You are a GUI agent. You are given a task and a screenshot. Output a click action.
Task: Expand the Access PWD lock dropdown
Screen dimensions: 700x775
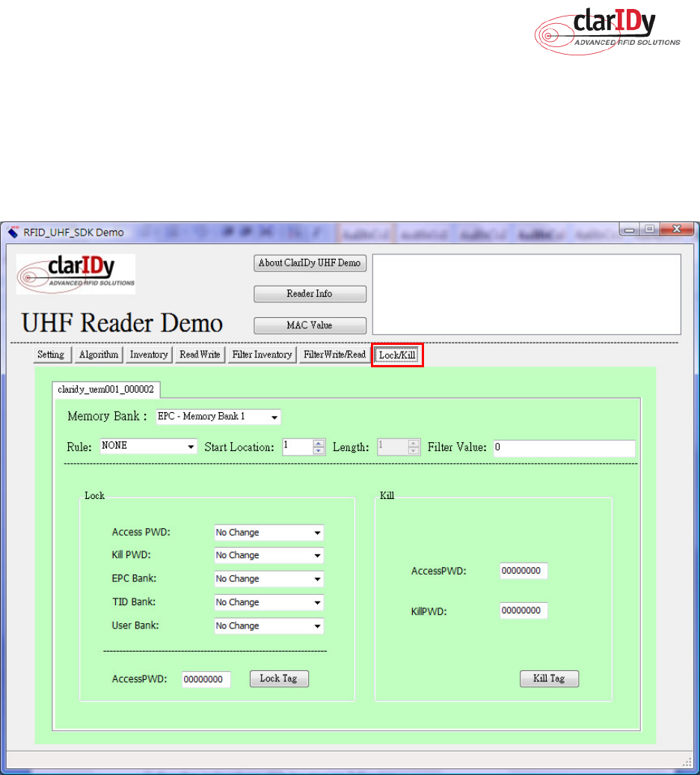point(269,533)
